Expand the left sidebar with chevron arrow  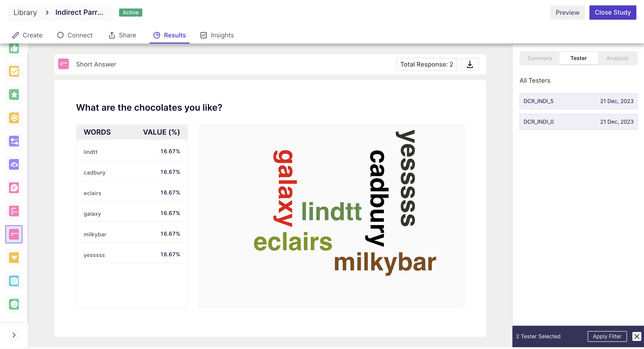[x=14, y=335]
